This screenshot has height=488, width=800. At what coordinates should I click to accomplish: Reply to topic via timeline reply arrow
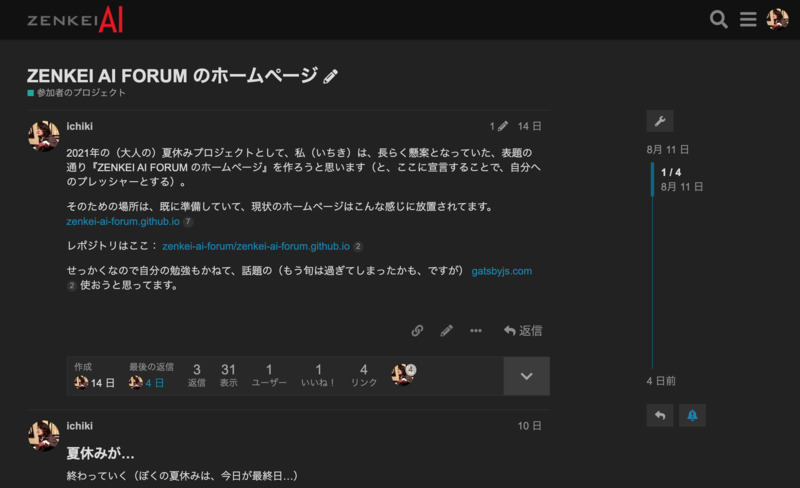(x=660, y=416)
